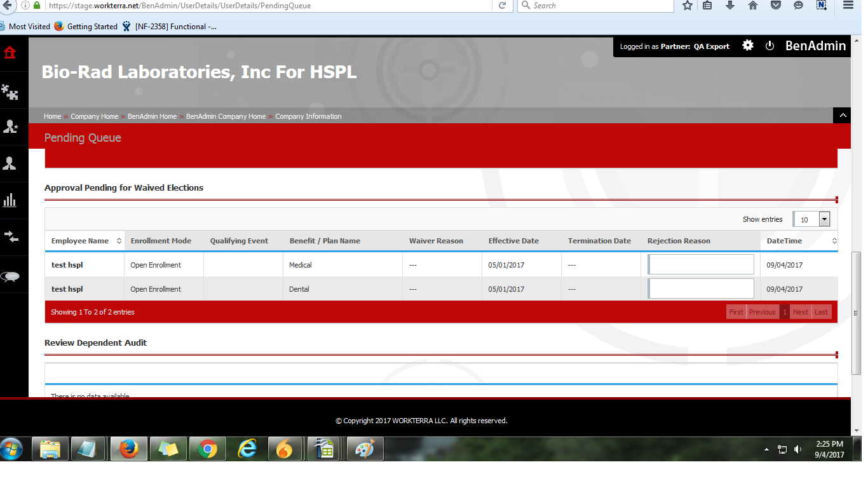Click the browser back arrow

point(8,5)
